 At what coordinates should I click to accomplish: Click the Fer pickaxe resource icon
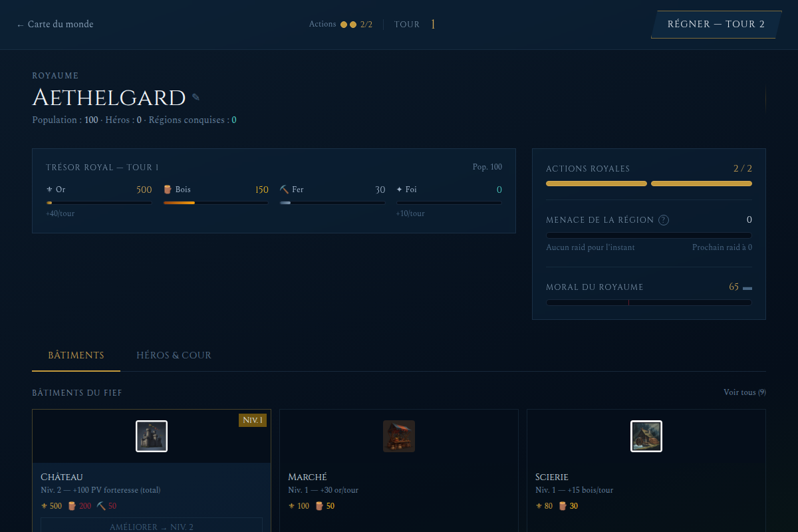point(284,190)
